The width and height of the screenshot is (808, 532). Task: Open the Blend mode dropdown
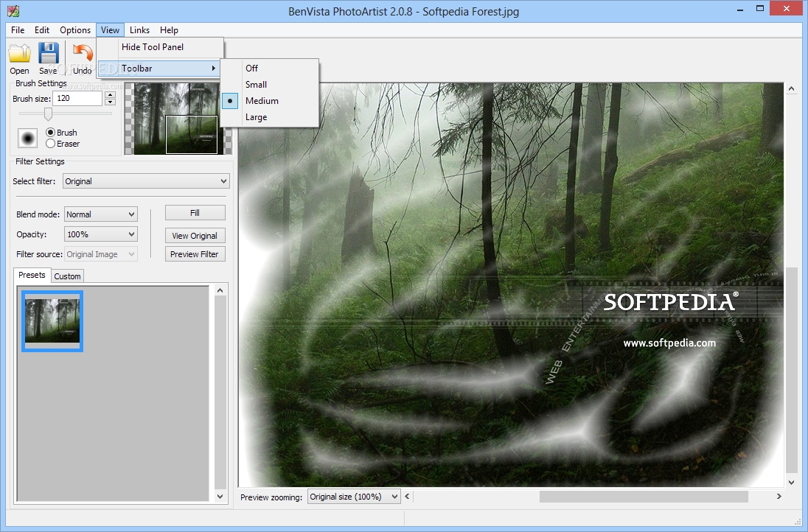[x=101, y=214]
